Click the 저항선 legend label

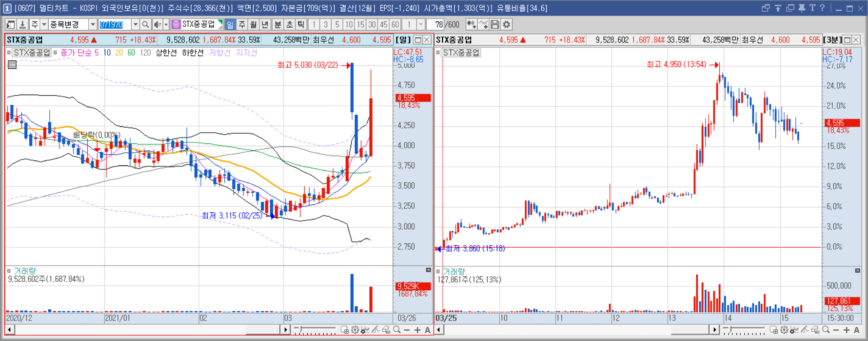pos(219,53)
